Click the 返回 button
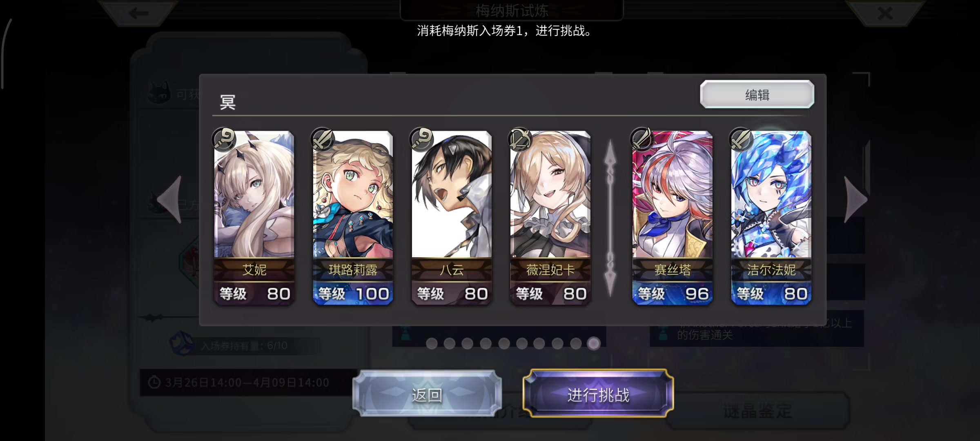The width and height of the screenshot is (980, 441). (427, 394)
